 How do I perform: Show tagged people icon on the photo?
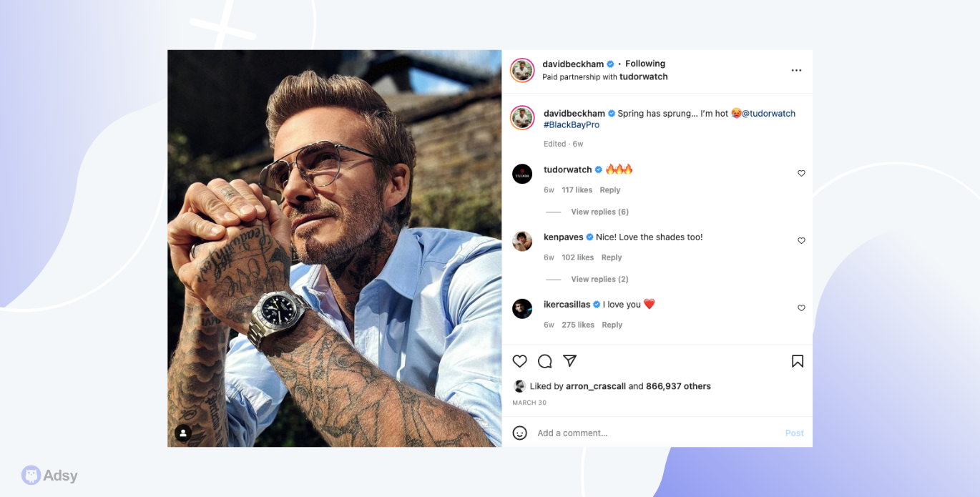point(183,433)
